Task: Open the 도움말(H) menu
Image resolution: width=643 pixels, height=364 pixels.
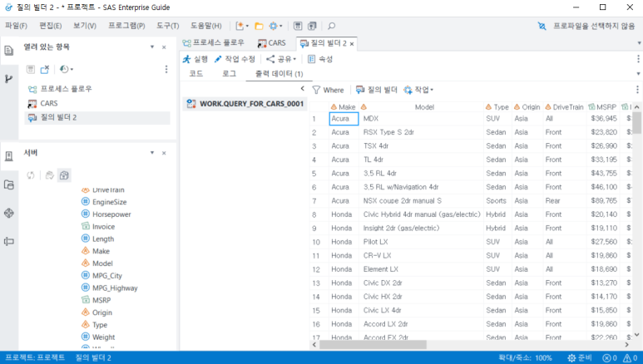Action: click(205, 26)
